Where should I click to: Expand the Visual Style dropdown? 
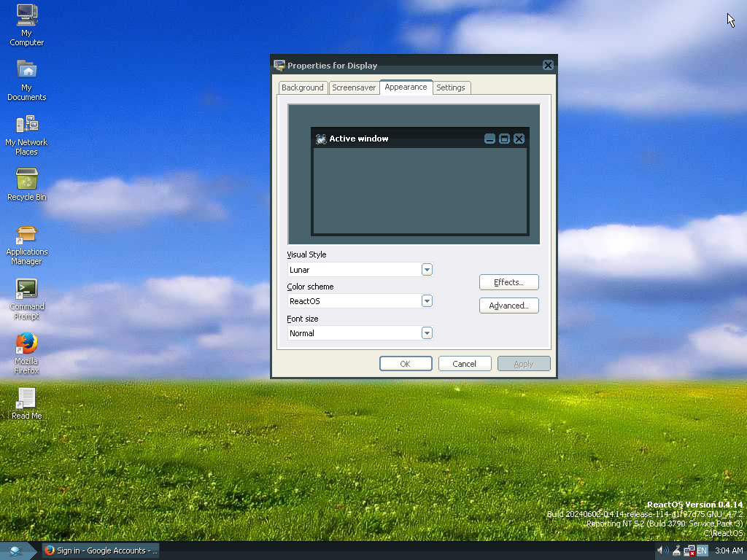(x=427, y=270)
